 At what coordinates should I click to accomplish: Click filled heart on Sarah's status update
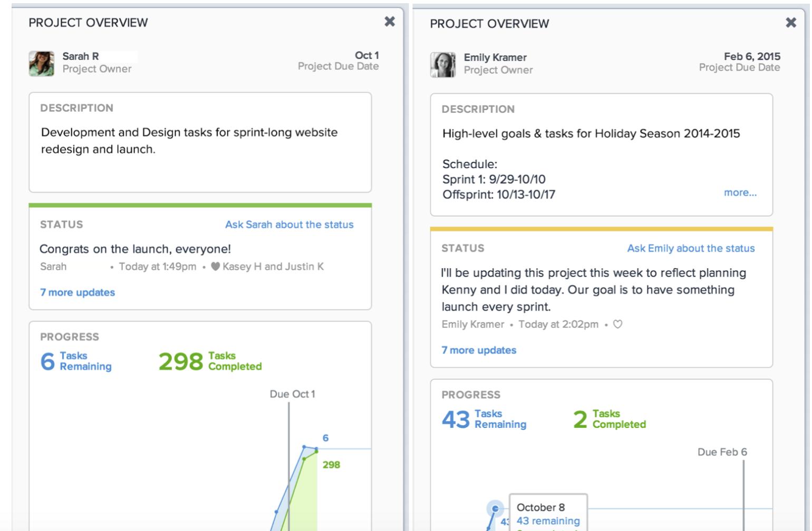215,267
